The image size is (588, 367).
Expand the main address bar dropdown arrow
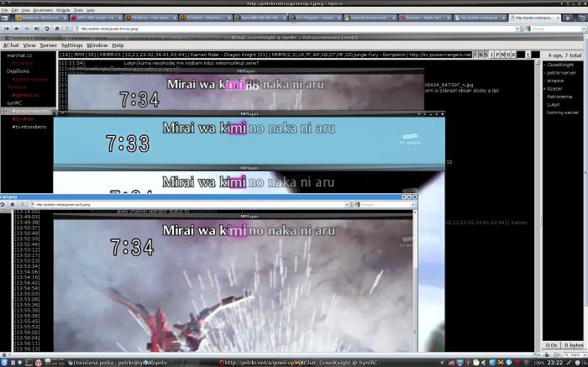[x=517, y=29]
